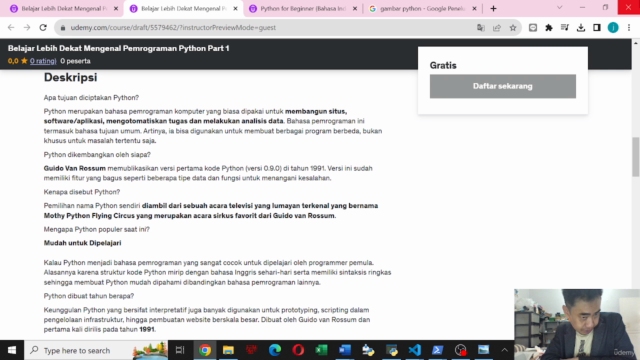Bookmark this page with star icon

[513, 28]
